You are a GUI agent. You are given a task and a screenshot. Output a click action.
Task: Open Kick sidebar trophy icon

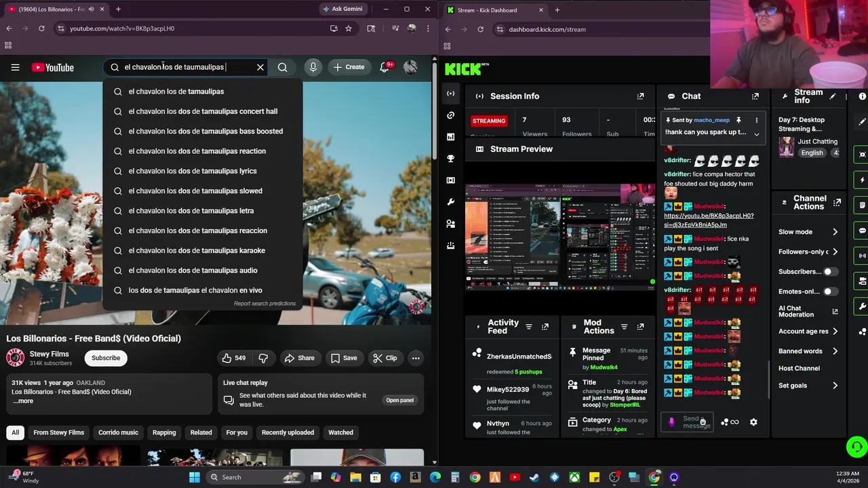click(450, 159)
